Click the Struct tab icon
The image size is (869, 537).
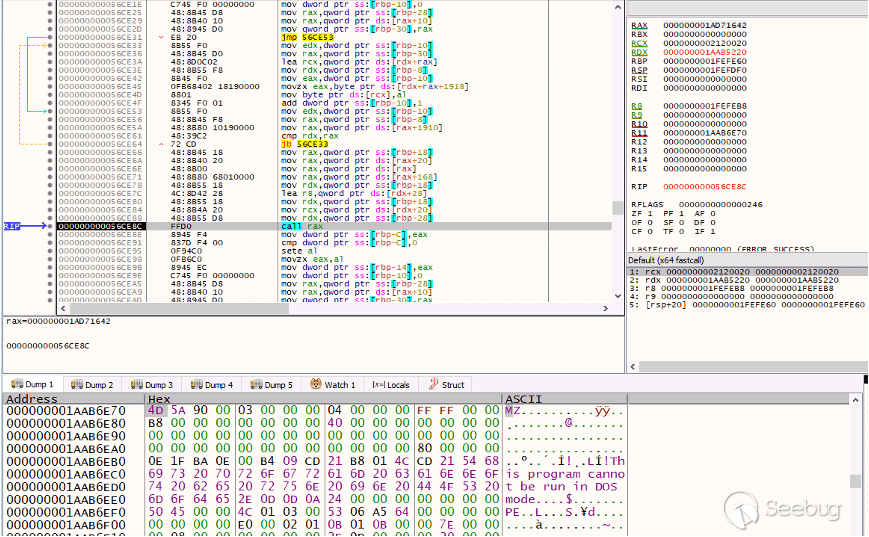(433, 383)
